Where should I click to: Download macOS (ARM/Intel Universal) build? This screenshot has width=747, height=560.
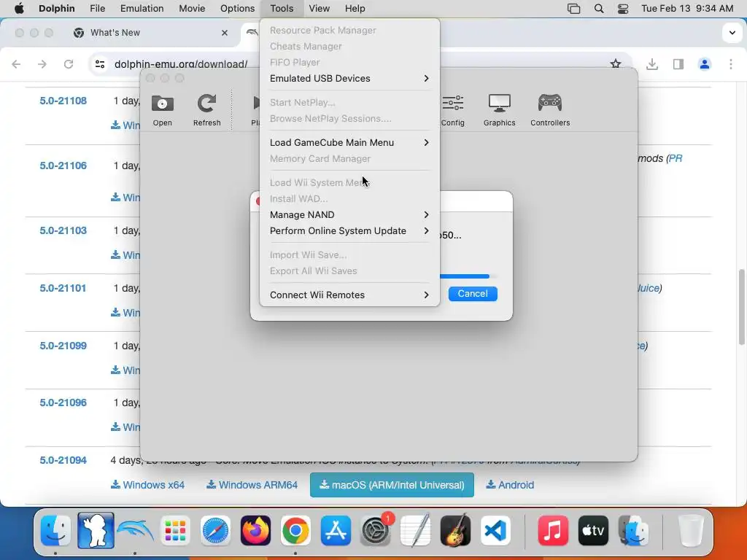(392, 485)
